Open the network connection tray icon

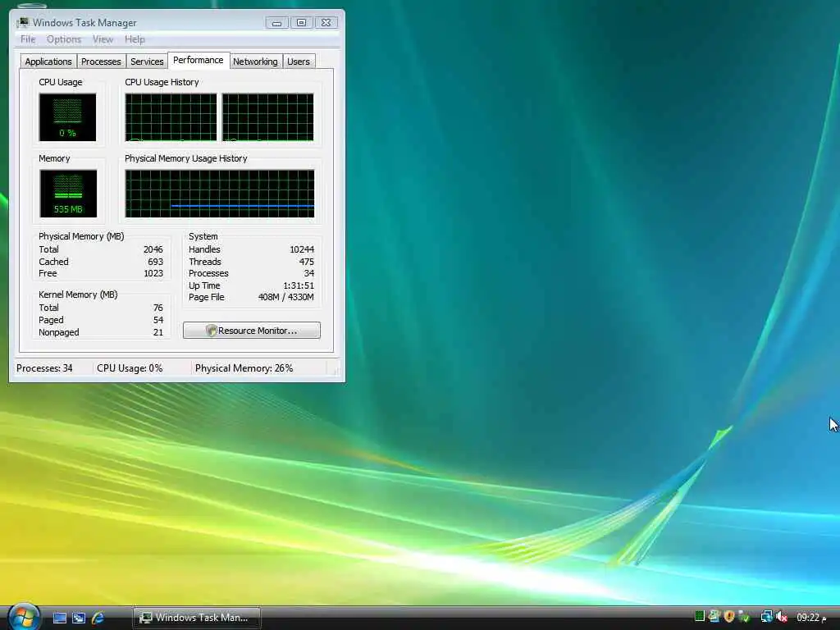click(767, 617)
